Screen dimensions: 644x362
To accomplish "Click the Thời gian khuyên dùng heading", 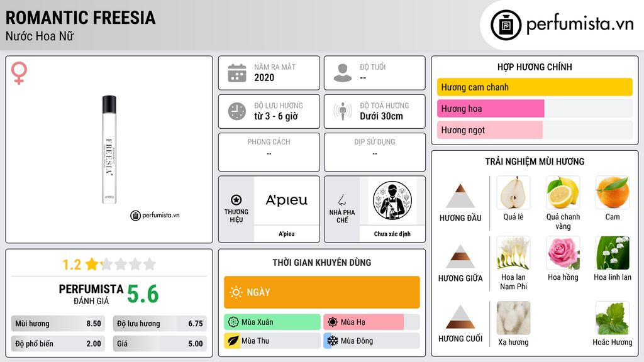I will coord(322,263).
